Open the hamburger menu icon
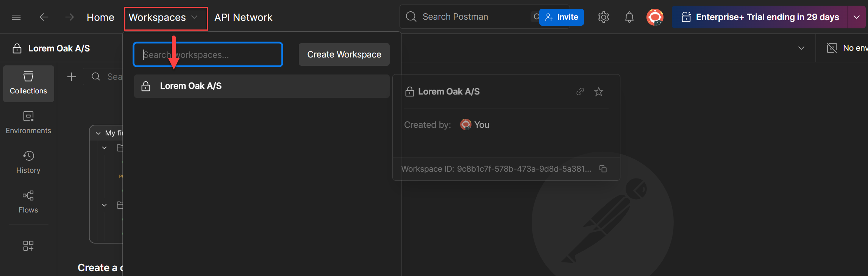Viewport: 868px width, 276px height. (16, 17)
